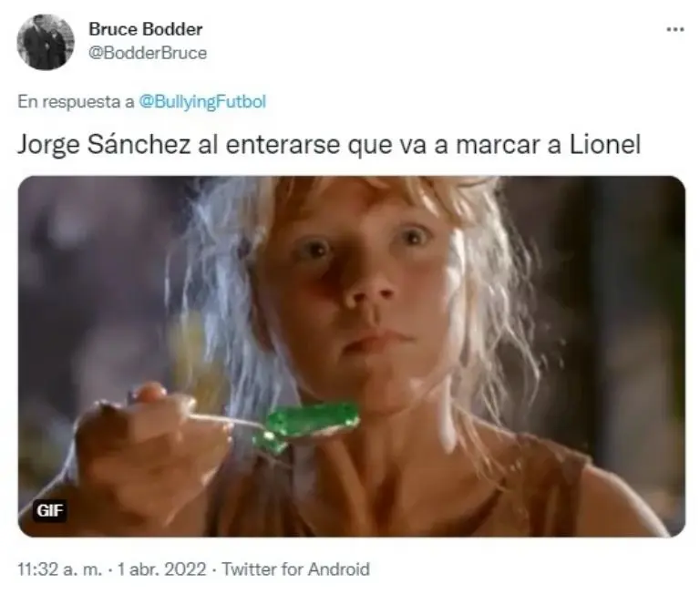Open the Bruce Bodder display name

pos(146,29)
